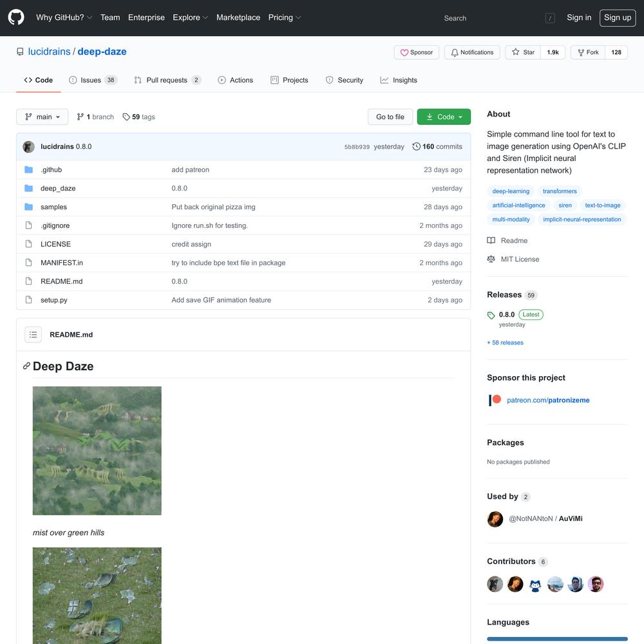Open the Readme link in About
644x644 pixels.
point(507,241)
